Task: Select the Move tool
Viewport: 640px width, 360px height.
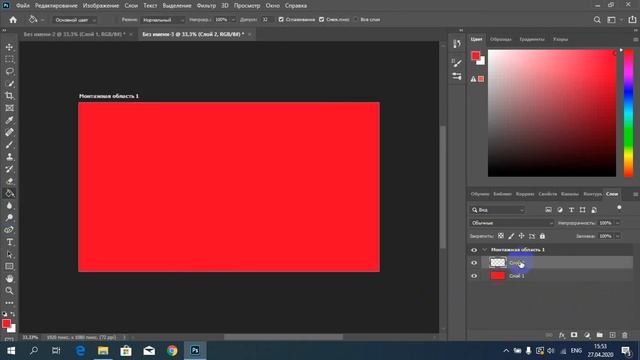Action: 9,47
